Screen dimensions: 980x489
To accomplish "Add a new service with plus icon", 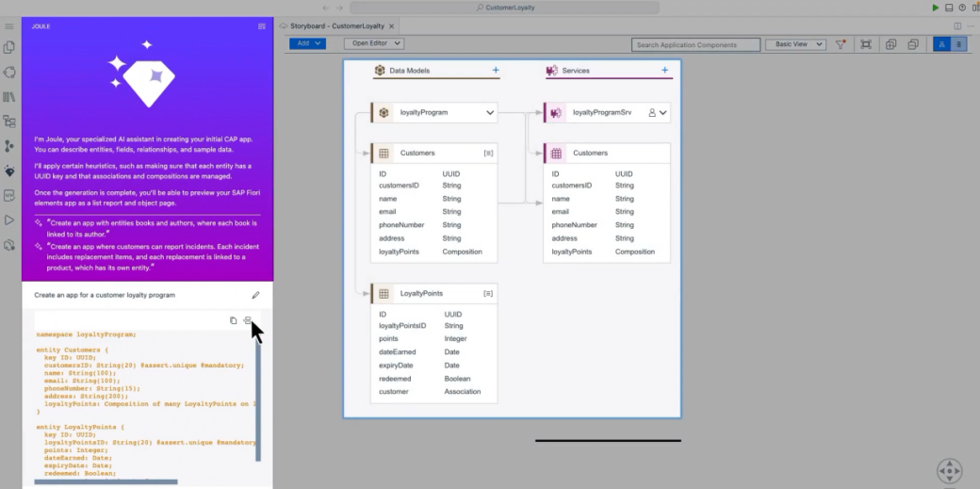I will point(664,71).
